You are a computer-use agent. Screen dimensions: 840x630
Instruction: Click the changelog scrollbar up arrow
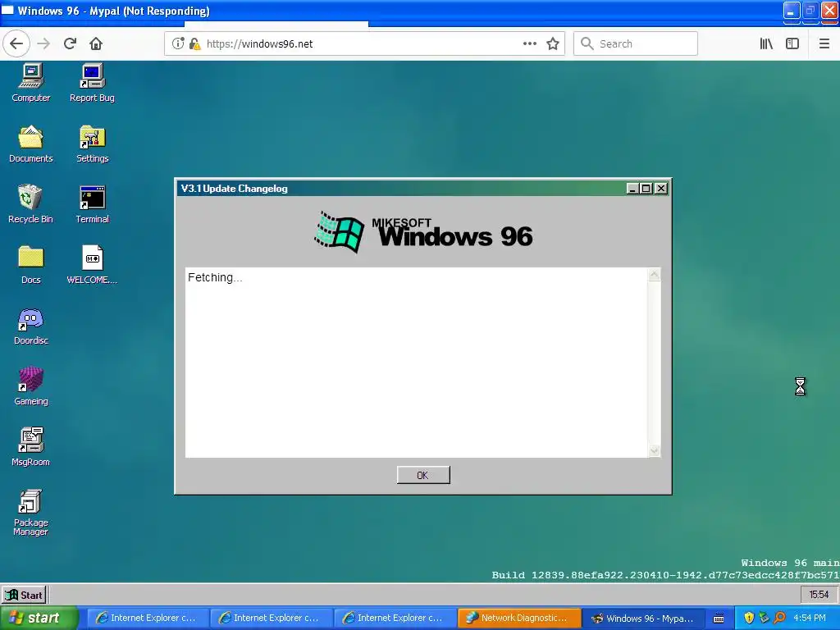(654, 275)
